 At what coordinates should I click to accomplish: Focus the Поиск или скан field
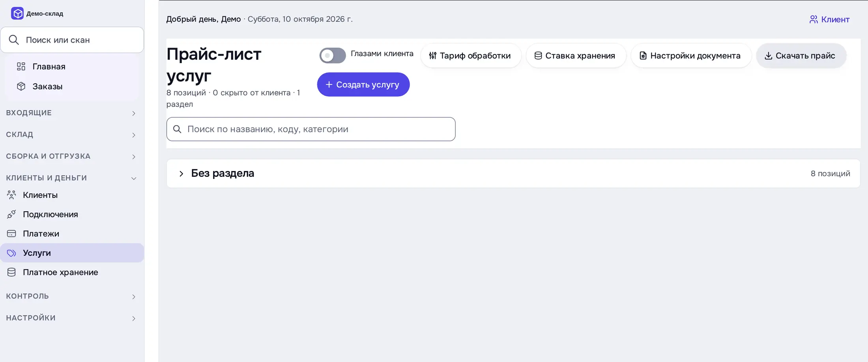72,40
